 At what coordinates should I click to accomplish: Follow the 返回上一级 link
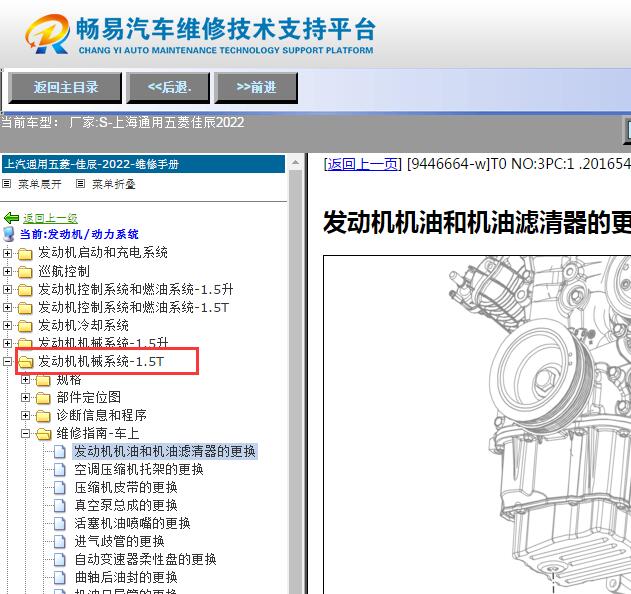click(50, 218)
